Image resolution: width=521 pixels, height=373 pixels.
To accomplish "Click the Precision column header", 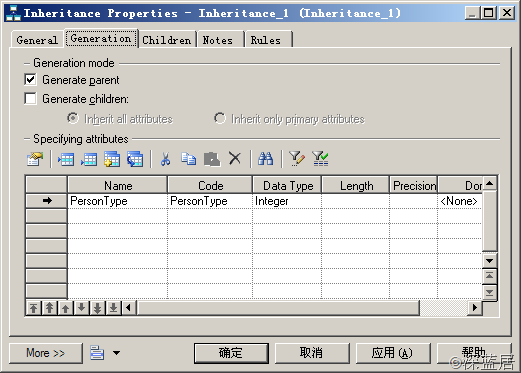I will pyautogui.click(x=414, y=185).
